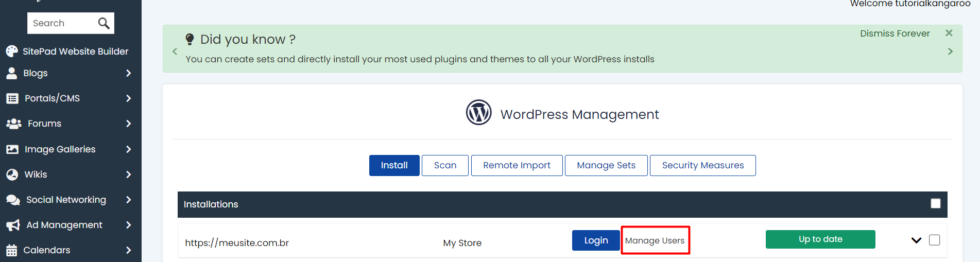Expand Image Galleries category chevron
980x262 pixels.
[x=129, y=149]
